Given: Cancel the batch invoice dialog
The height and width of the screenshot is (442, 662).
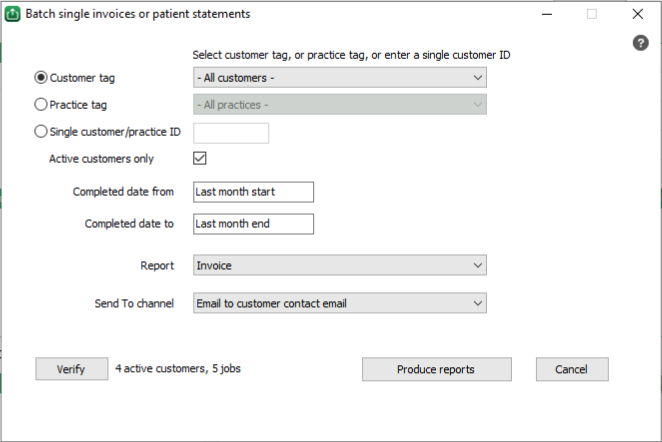Looking at the screenshot, I should 572,369.
